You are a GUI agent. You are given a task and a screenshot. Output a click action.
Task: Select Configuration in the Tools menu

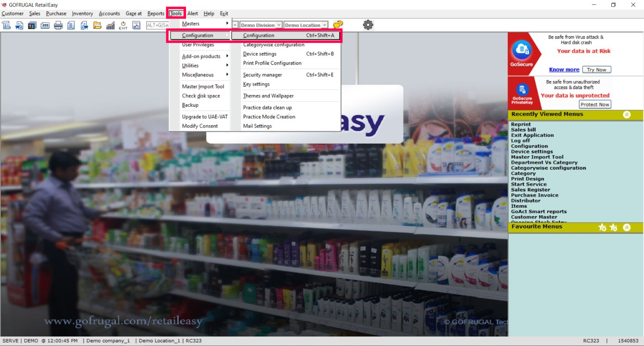pos(200,35)
